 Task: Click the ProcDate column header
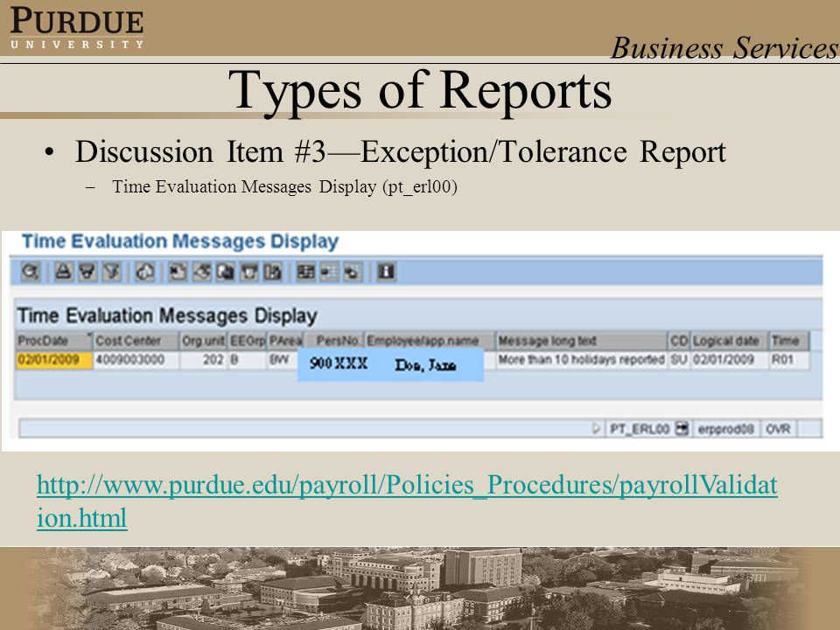53,340
